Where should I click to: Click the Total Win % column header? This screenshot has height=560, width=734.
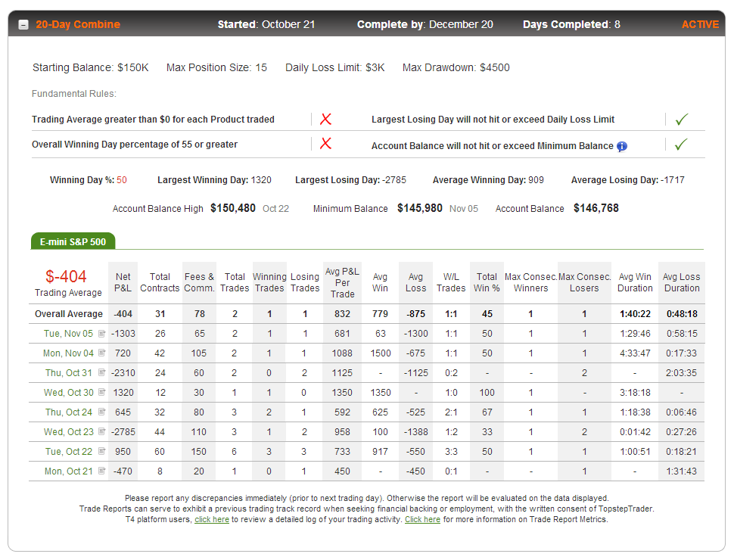pos(487,282)
